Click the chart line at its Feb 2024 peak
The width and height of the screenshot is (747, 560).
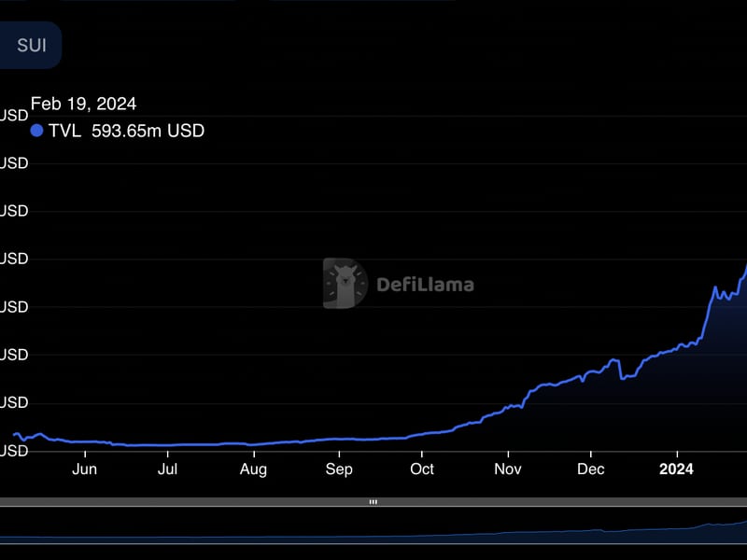point(742,268)
